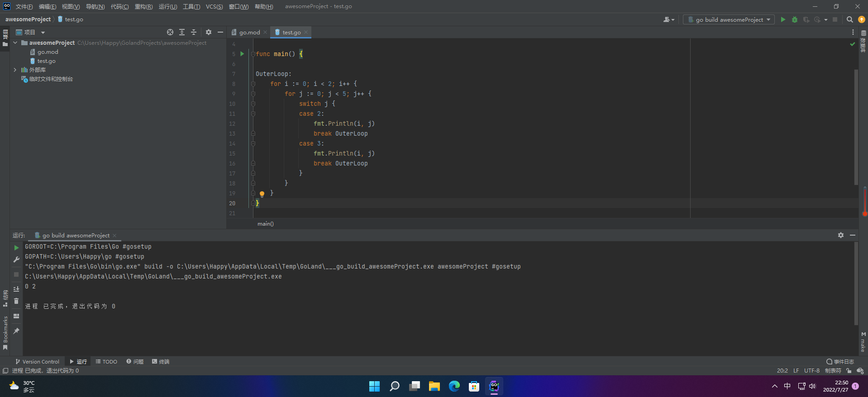The image size is (868, 397).
Task: Click the layout icon in Run panel sidebar
Action: (16, 316)
